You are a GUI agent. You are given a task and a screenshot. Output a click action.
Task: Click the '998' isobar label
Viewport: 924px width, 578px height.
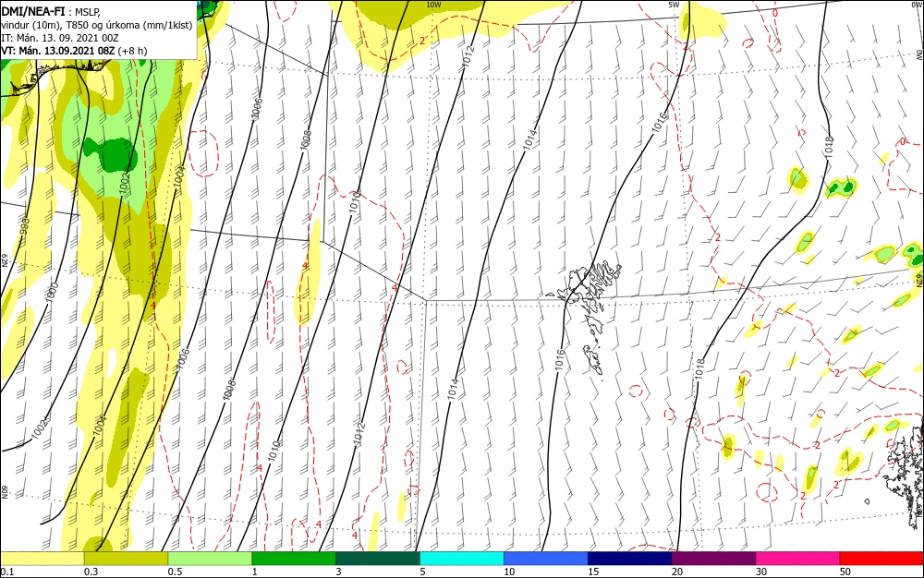click(24, 227)
